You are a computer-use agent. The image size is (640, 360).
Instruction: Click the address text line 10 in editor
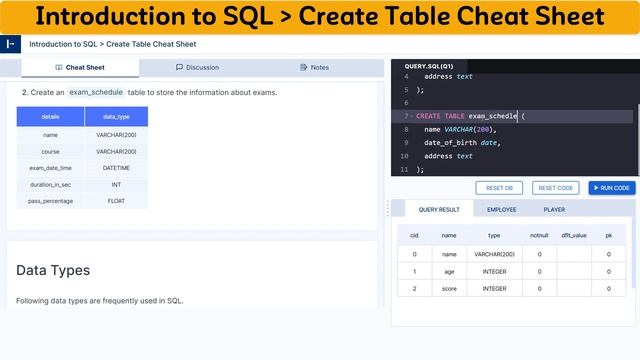pos(448,156)
